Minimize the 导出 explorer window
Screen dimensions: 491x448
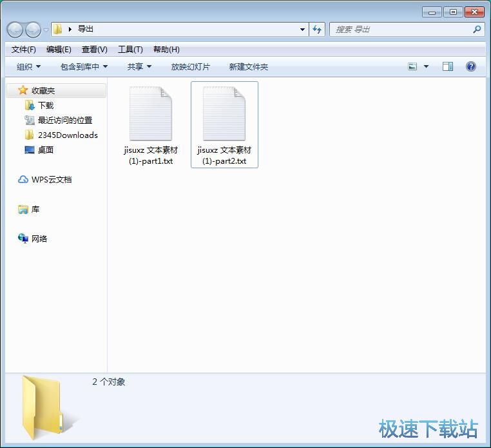[432, 12]
